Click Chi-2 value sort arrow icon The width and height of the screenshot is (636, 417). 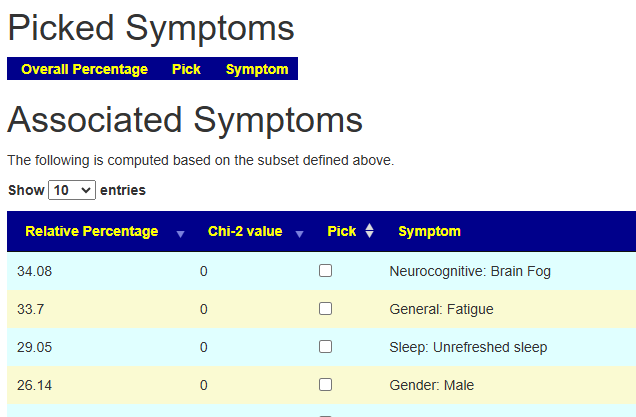pyautogui.click(x=299, y=233)
